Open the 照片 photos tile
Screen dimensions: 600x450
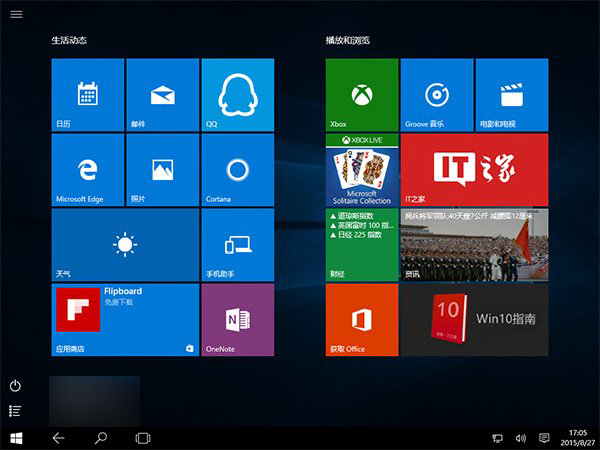coord(163,170)
